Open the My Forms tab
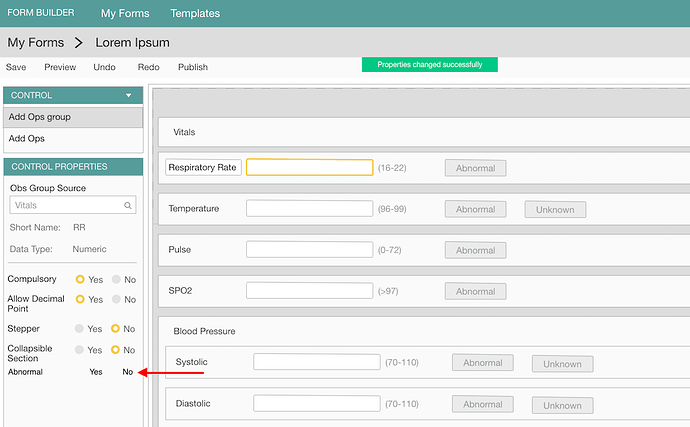 tap(125, 13)
